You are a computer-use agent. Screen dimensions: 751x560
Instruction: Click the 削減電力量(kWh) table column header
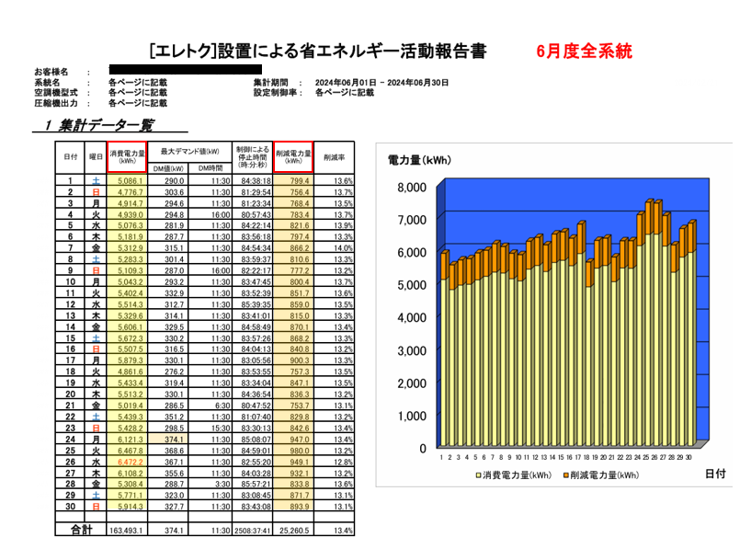click(x=293, y=156)
